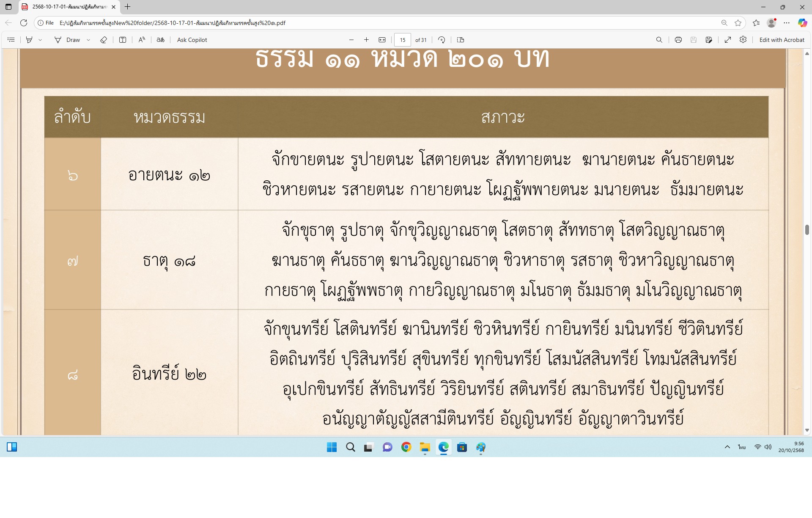Click Ask Copilot

[192, 40]
